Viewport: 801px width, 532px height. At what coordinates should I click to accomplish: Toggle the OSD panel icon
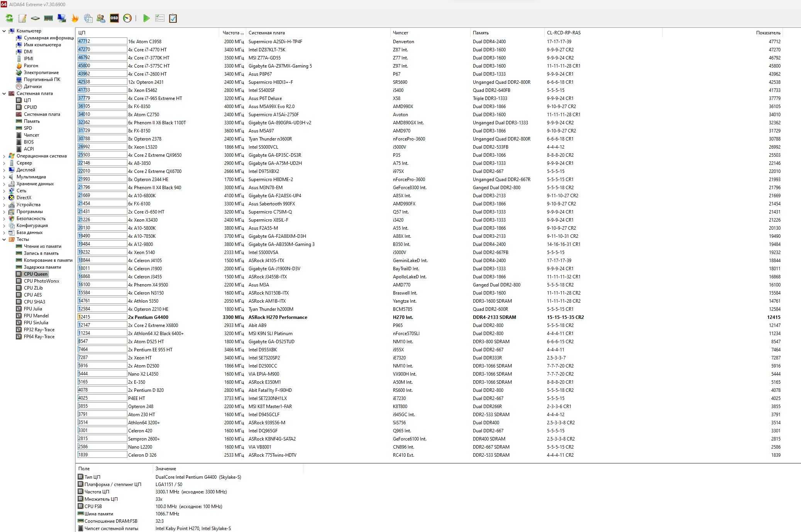[x=114, y=18]
